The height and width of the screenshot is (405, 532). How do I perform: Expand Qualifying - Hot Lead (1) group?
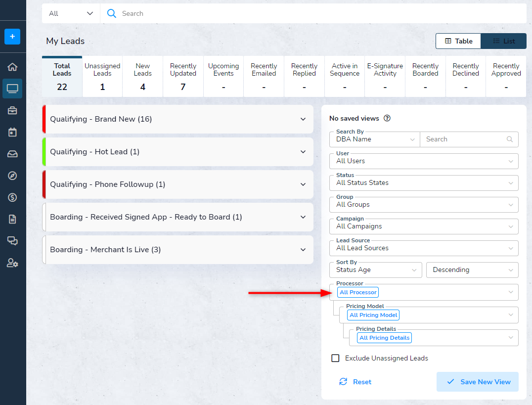point(178,152)
